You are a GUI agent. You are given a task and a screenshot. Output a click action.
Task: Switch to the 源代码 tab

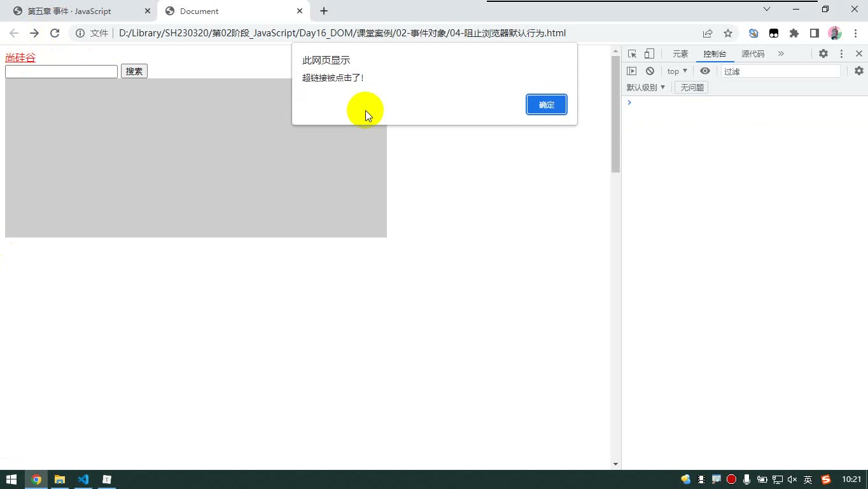753,54
